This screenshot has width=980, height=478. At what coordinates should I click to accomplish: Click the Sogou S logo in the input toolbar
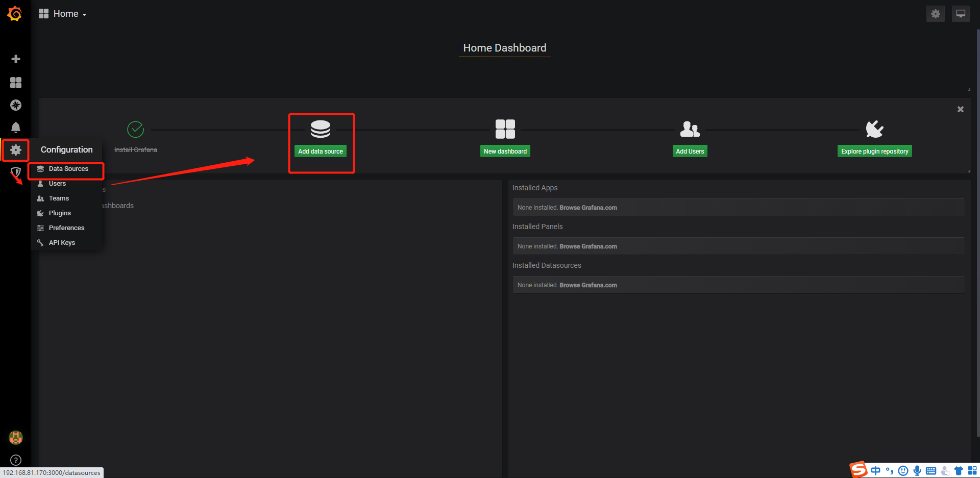tap(859, 469)
